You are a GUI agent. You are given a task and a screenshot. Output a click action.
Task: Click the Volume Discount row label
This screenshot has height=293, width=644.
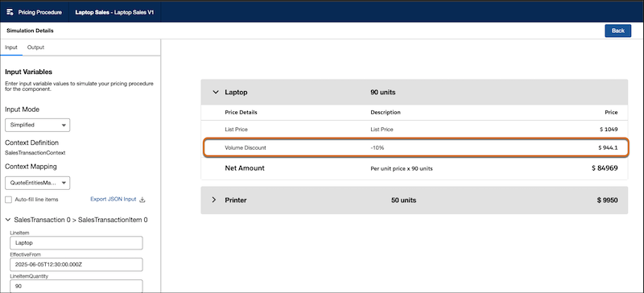pyautogui.click(x=246, y=147)
